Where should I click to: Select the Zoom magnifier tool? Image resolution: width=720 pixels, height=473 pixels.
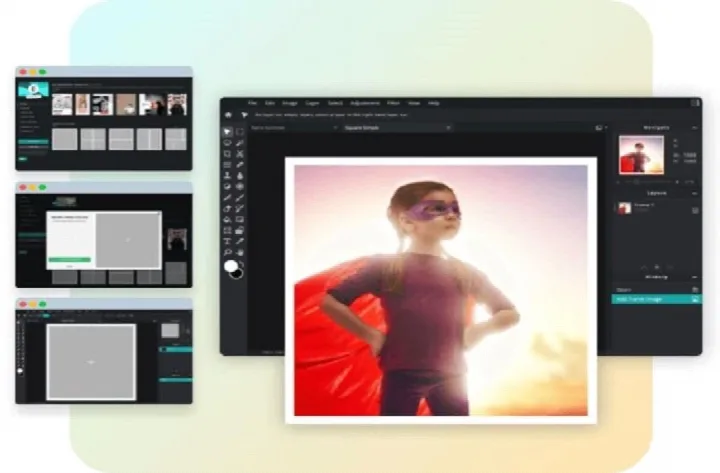pos(227,253)
